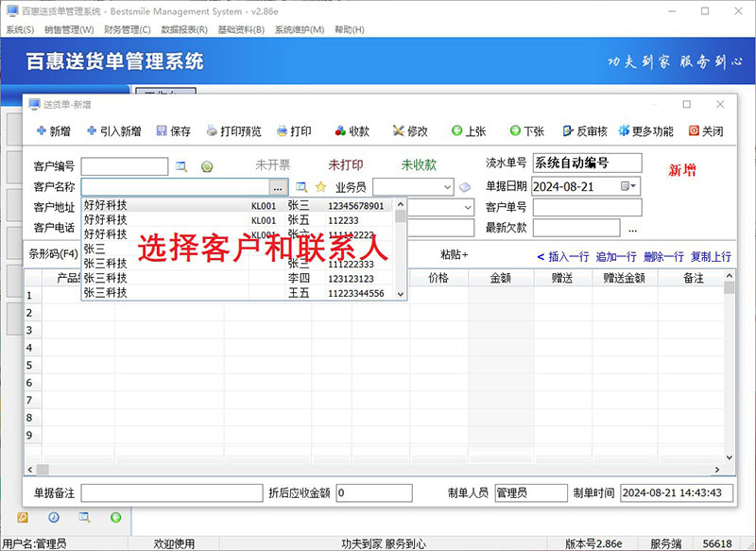Image resolution: width=756 pixels, height=551 pixels.
Task: Select grid row number 5
Action: pyautogui.click(x=29, y=365)
